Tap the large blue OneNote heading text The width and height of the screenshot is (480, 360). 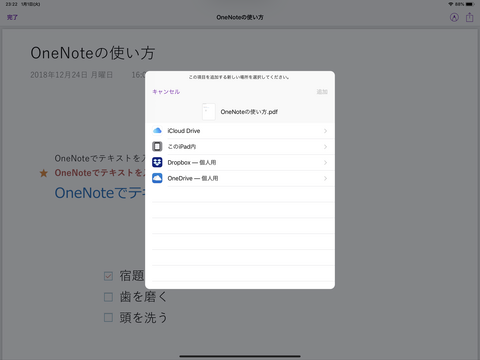(x=100, y=193)
